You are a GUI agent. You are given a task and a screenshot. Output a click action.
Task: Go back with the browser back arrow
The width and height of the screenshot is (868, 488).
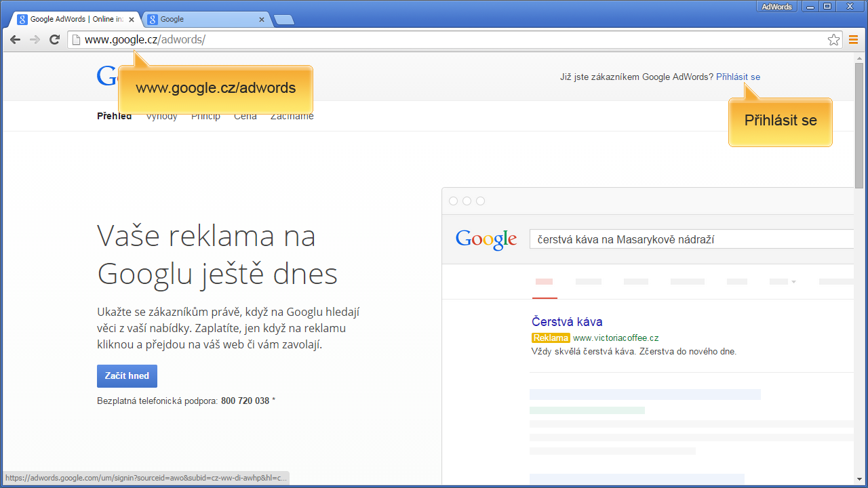click(15, 40)
